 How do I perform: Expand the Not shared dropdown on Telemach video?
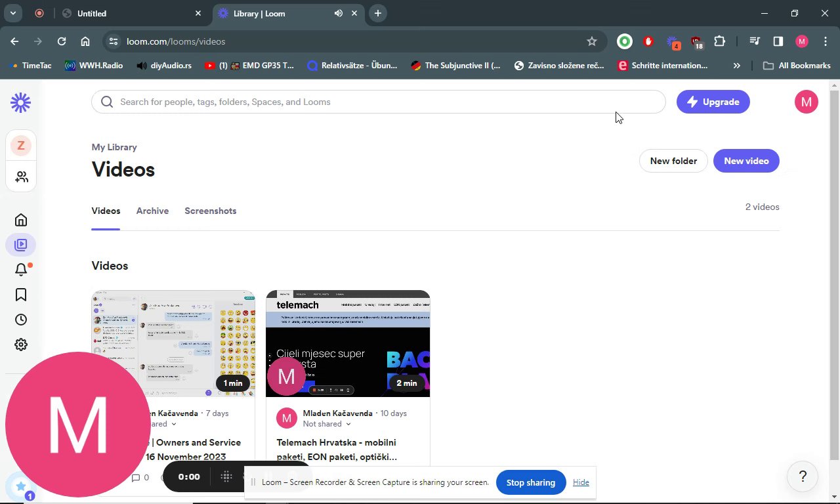point(327,424)
